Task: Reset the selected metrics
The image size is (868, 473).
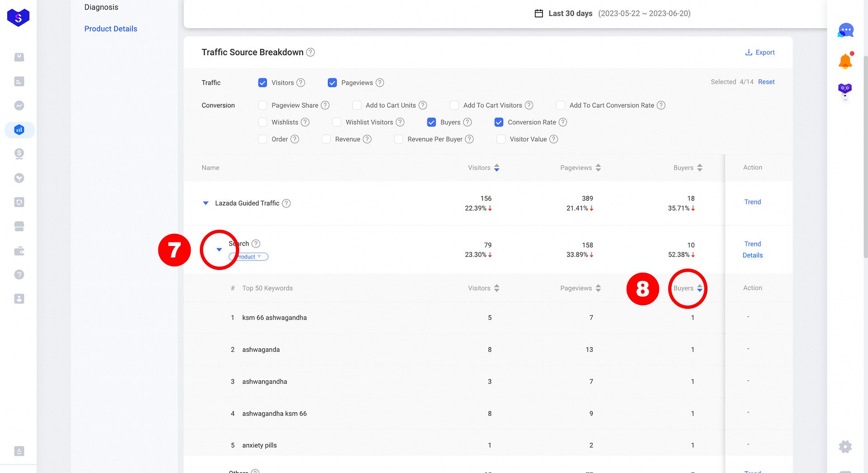Action: (766, 82)
